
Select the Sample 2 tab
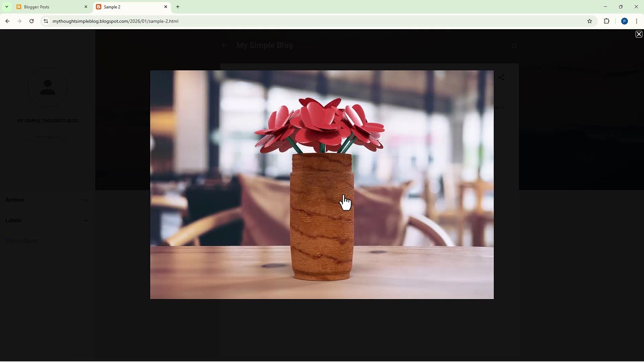click(x=132, y=7)
